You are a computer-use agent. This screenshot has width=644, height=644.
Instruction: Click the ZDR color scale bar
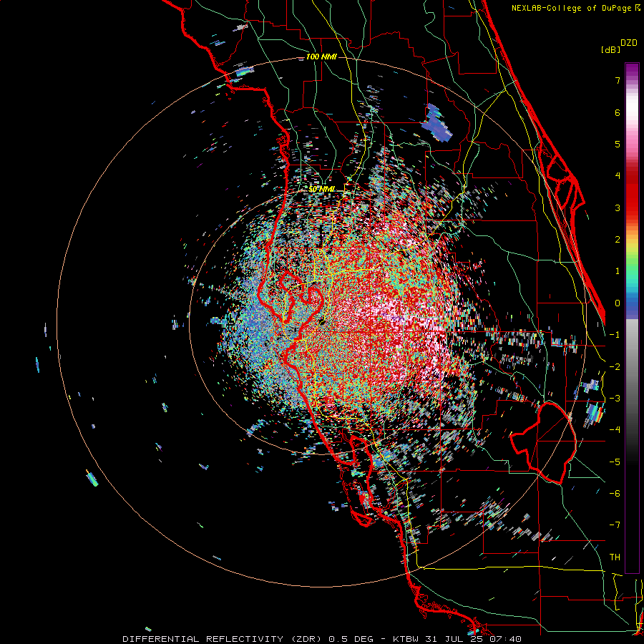(632, 318)
